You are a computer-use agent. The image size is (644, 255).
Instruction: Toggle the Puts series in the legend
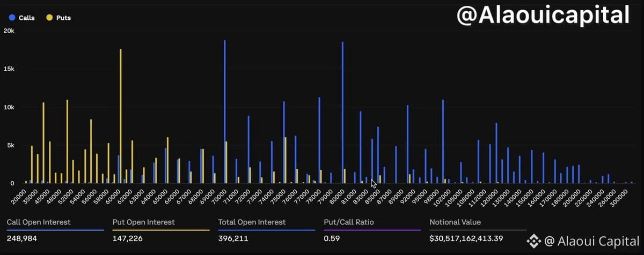59,18
